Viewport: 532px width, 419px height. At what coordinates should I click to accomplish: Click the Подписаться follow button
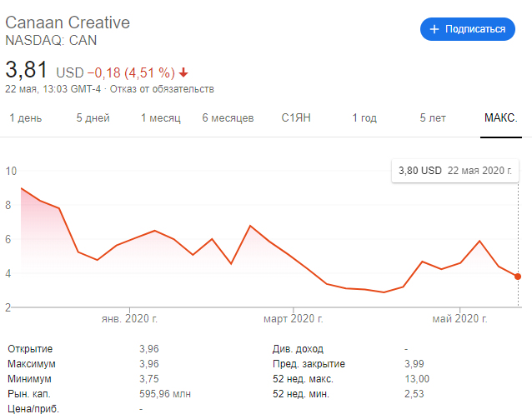click(467, 29)
